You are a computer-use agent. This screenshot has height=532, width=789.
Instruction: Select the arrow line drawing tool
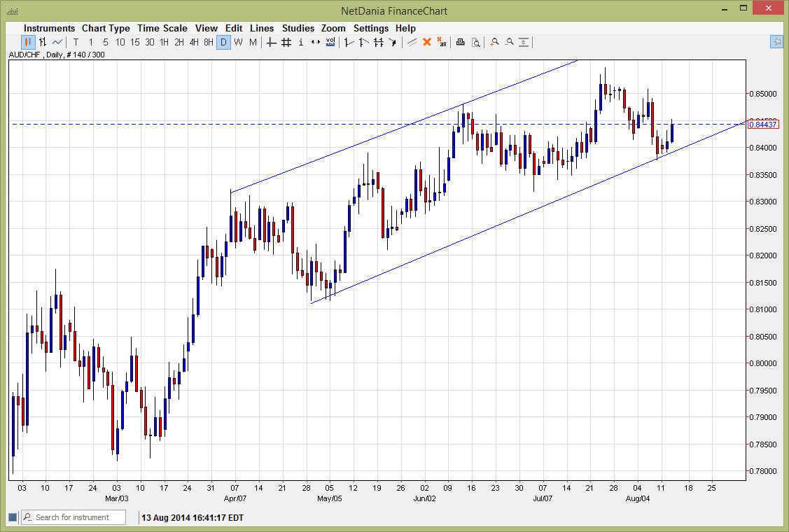pyautogui.click(x=393, y=42)
